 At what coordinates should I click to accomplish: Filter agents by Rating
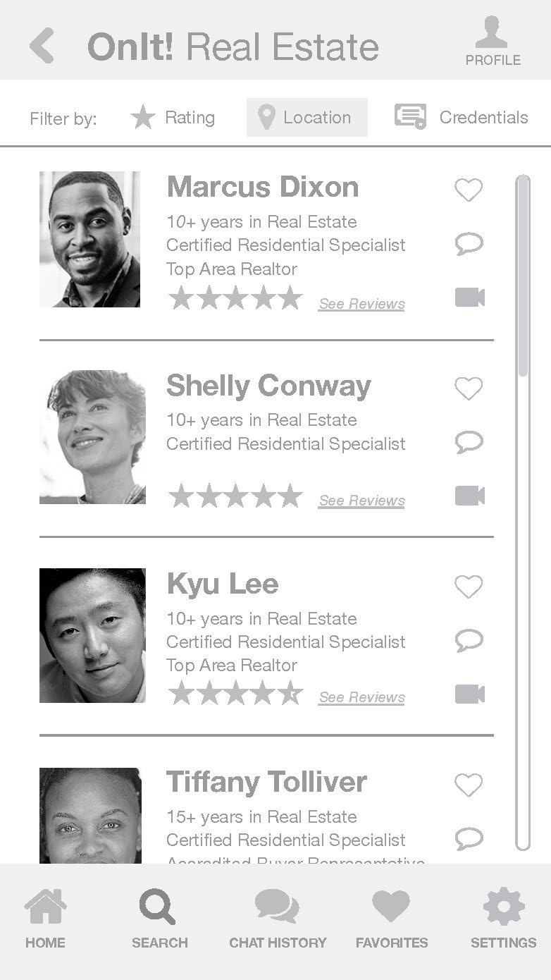pos(173,118)
